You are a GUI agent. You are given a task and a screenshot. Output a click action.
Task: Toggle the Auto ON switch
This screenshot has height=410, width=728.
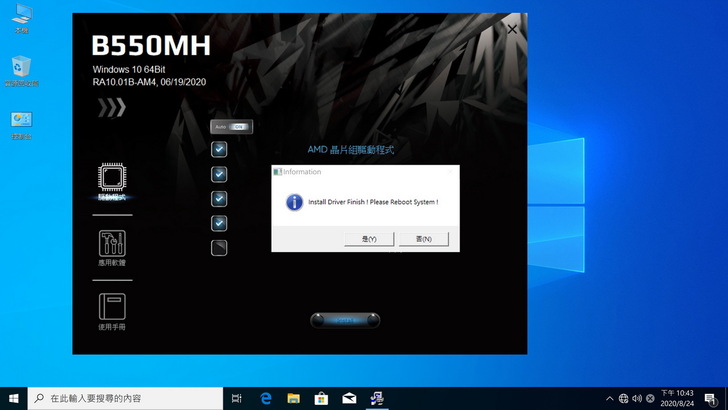pyautogui.click(x=231, y=127)
